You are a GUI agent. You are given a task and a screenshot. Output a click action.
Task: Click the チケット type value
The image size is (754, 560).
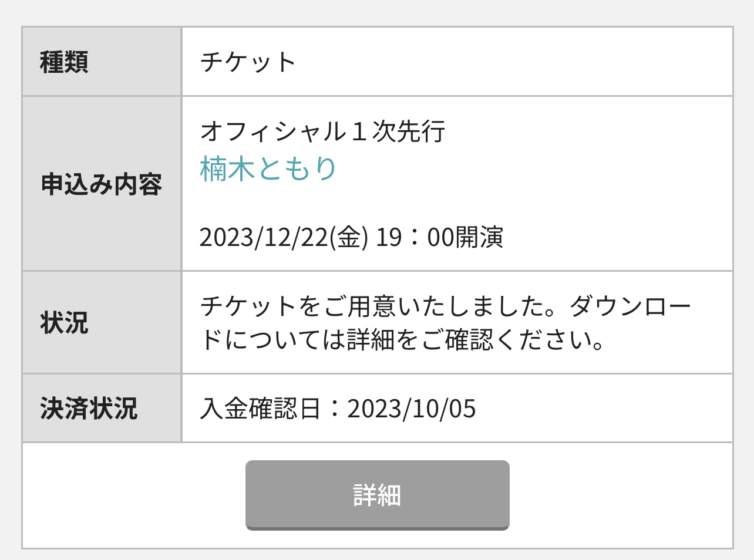click(x=248, y=62)
